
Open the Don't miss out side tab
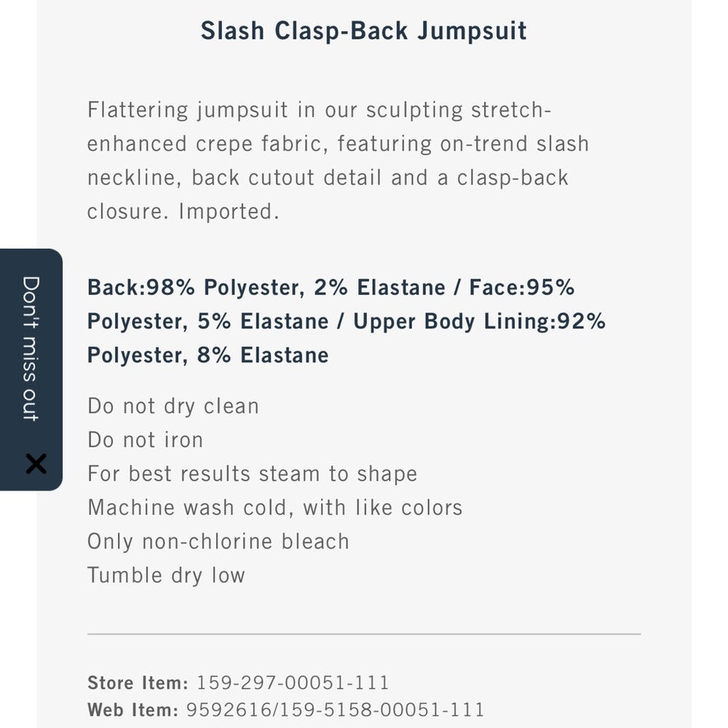tap(31, 348)
